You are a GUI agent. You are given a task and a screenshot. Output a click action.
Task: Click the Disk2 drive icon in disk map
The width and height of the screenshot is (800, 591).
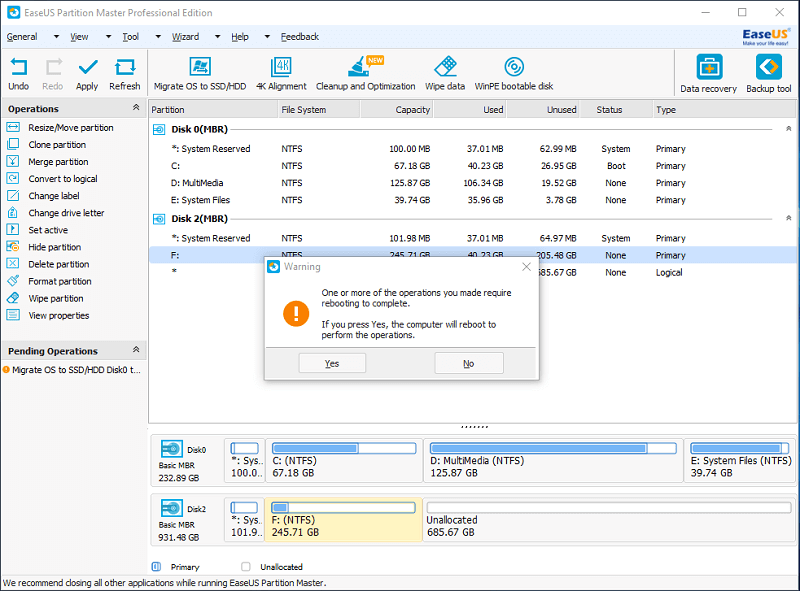[171, 508]
